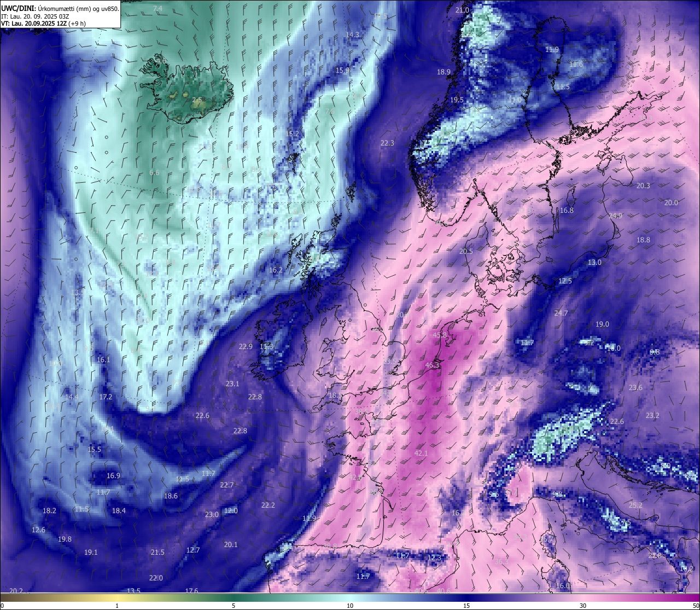Click the 25.2 value over Italy
700x610 pixels.
point(635,505)
